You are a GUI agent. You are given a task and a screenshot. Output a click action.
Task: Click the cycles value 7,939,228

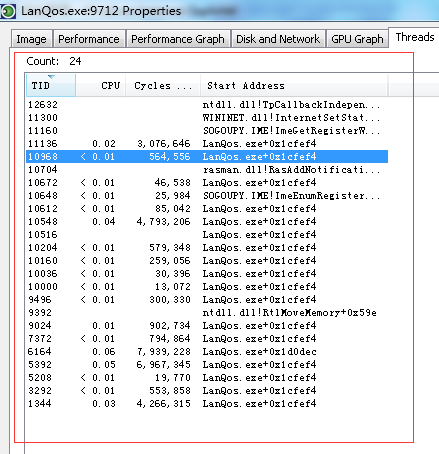[164, 352]
